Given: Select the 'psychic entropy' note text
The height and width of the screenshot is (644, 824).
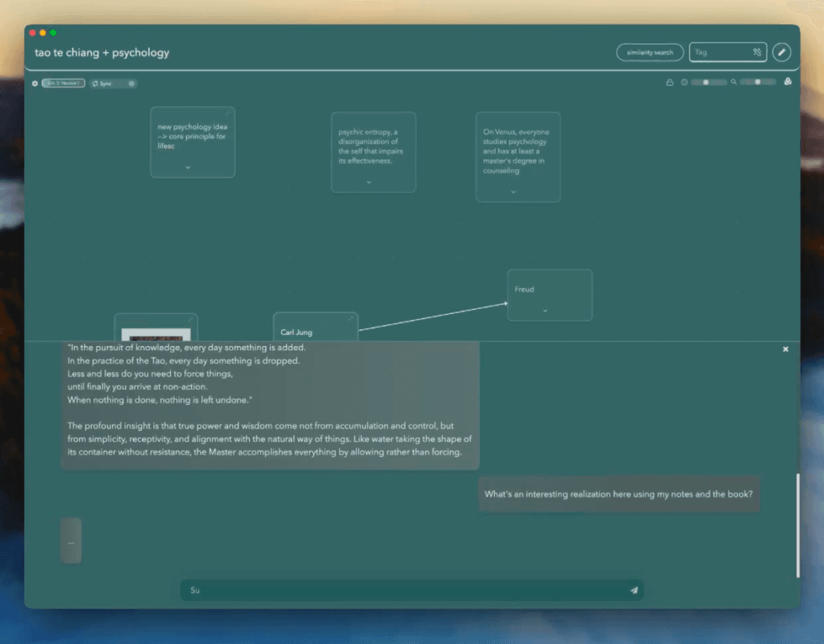Looking at the screenshot, I should (x=370, y=146).
